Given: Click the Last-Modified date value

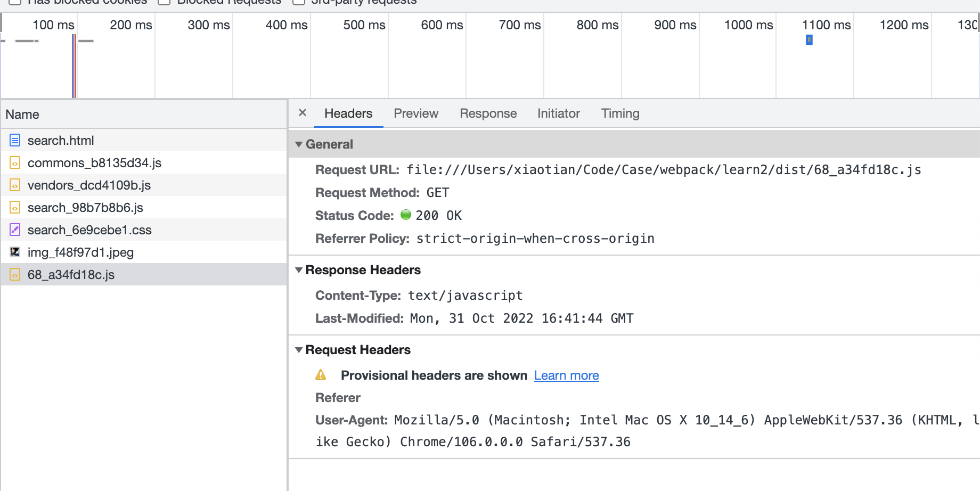Looking at the screenshot, I should pyautogui.click(x=521, y=318).
